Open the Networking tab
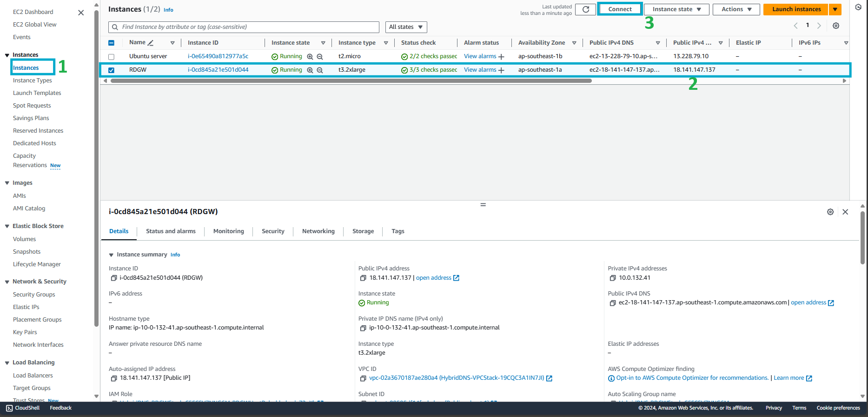The image size is (868, 417). point(318,231)
